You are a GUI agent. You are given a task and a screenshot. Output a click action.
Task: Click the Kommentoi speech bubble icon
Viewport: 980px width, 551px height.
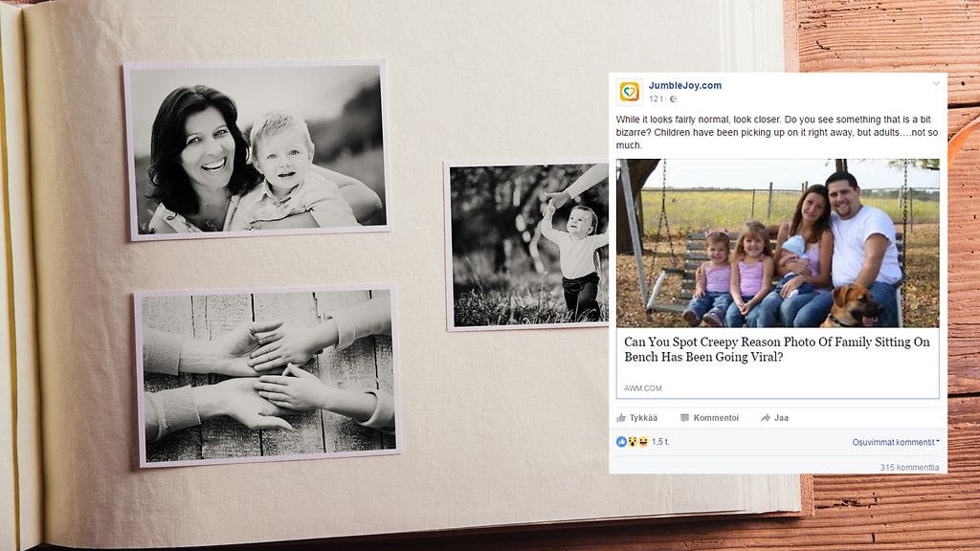pos(684,418)
